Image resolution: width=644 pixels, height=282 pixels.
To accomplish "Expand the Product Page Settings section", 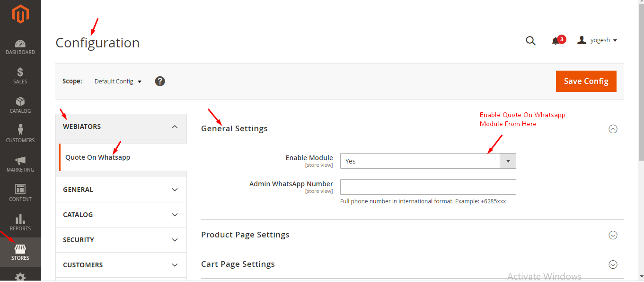I will point(613,235).
